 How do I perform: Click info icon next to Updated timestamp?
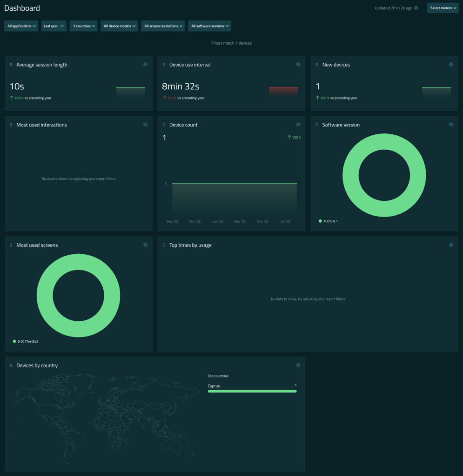(416, 8)
